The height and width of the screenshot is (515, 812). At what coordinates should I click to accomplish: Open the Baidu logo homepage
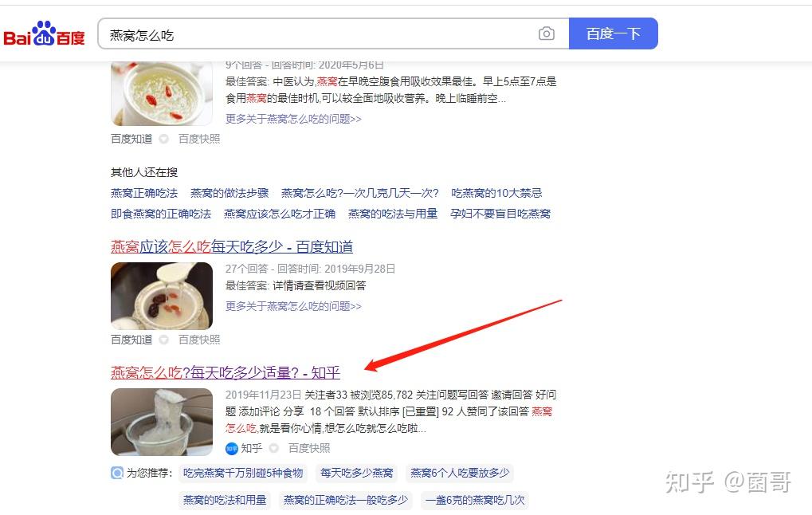click(x=44, y=34)
